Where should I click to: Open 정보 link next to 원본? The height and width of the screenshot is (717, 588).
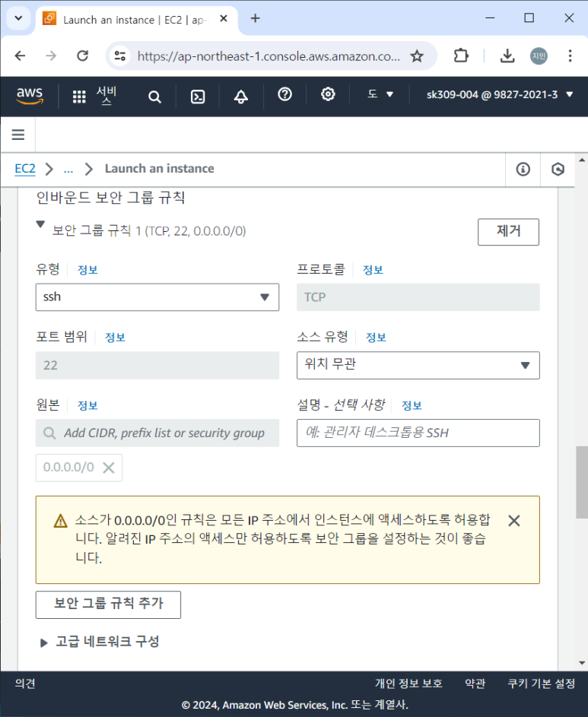pos(87,405)
